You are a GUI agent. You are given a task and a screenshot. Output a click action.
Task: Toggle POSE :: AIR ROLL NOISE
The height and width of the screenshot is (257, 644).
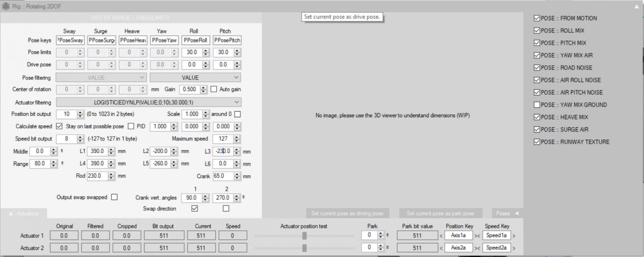537,80
